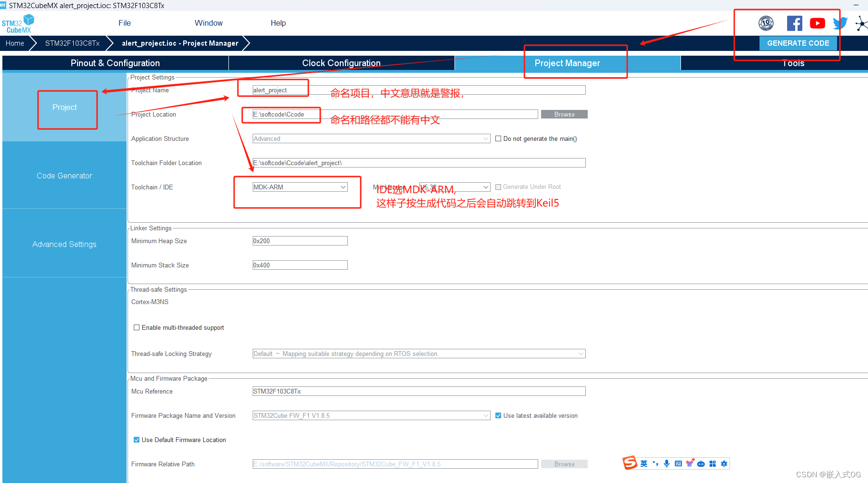Click the ST community network icon

(862, 23)
